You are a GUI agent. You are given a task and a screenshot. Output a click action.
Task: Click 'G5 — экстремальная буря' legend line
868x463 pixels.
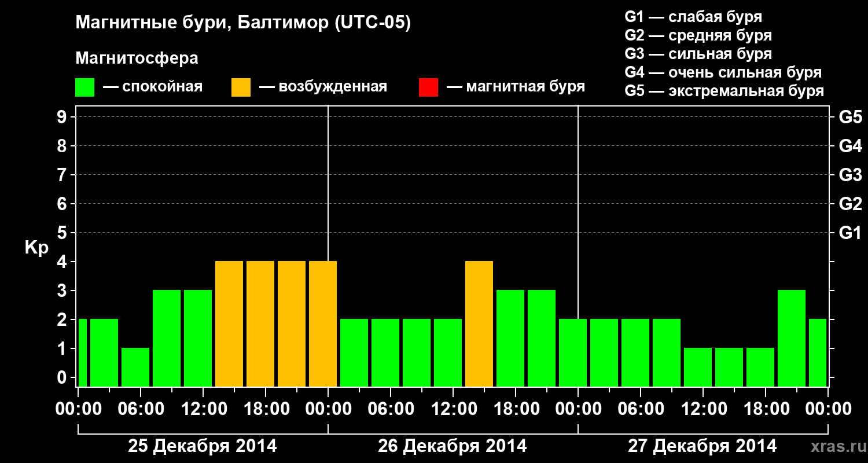click(x=724, y=91)
